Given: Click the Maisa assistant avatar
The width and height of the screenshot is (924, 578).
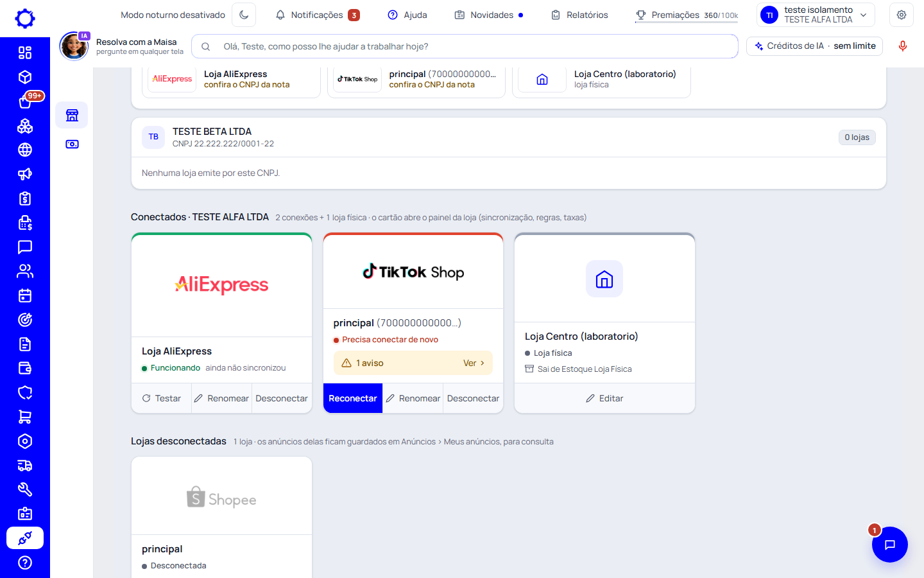Looking at the screenshot, I should coord(74,46).
